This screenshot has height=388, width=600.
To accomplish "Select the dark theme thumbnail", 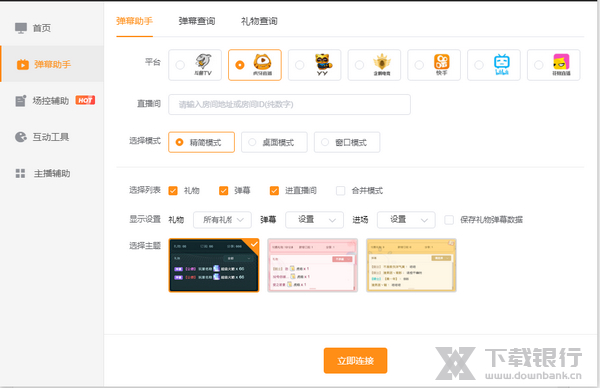I will click(214, 265).
